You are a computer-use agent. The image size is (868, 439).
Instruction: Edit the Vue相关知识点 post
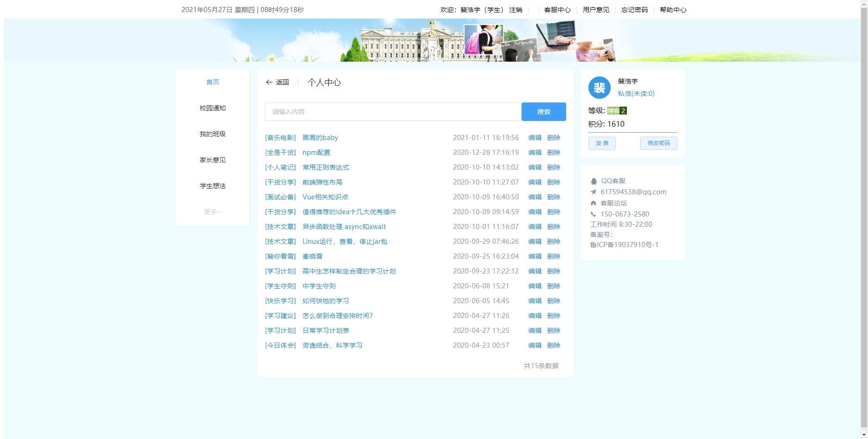coord(535,197)
